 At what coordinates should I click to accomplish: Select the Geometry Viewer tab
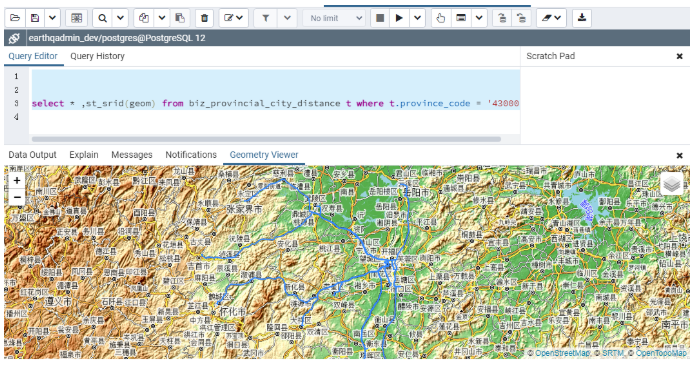pos(264,155)
